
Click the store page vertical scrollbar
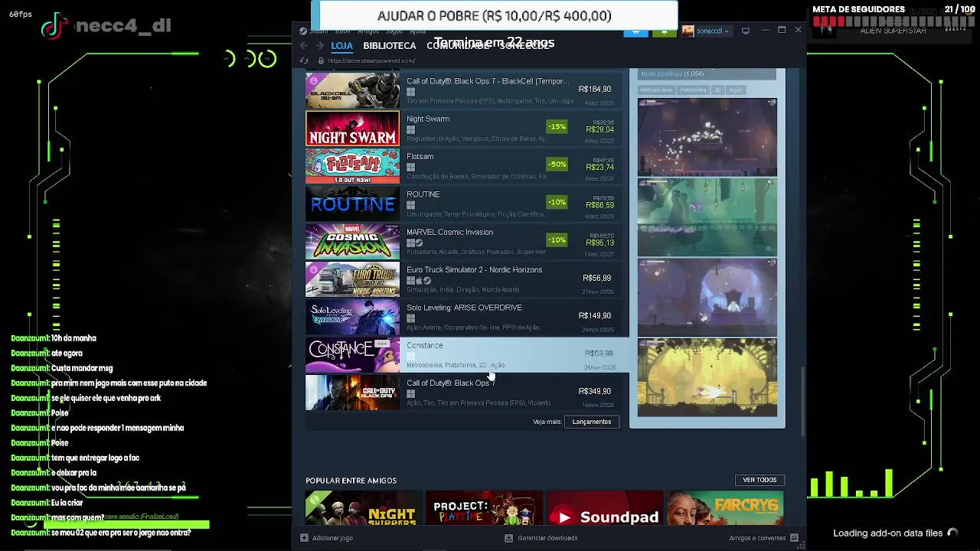(802, 400)
